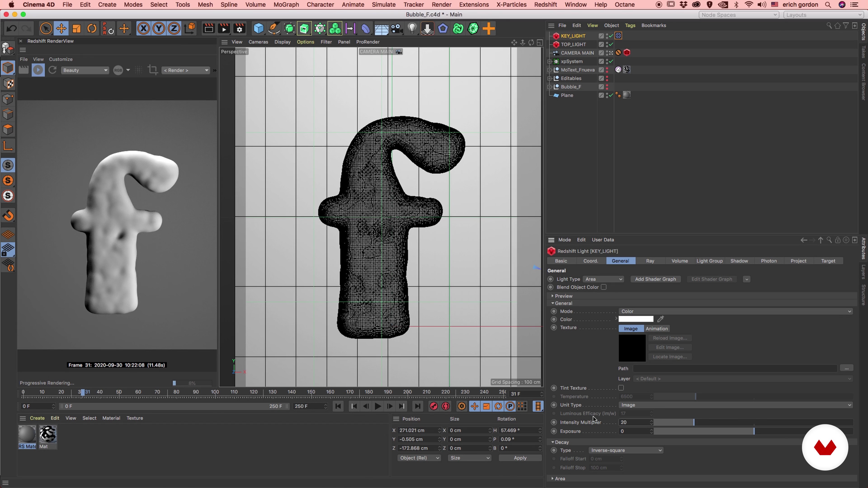This screenshot has height=488, width=868.
Task: Open the Mode Color dropdown
Action: (x=736, y=311)
